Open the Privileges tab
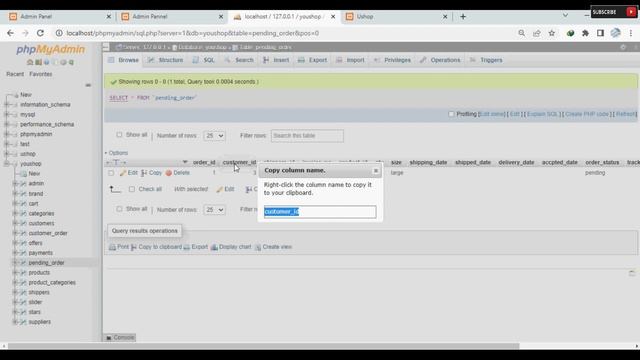 [392, 60]
